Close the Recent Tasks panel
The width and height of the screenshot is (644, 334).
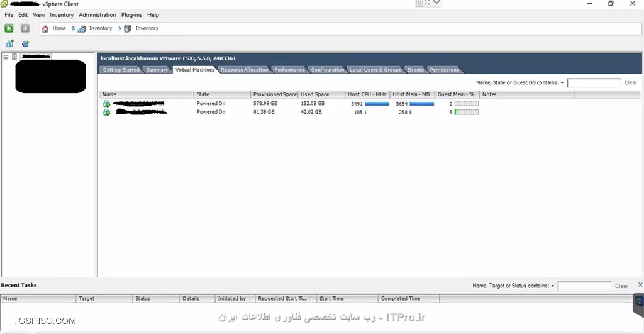tap(640, 284)
